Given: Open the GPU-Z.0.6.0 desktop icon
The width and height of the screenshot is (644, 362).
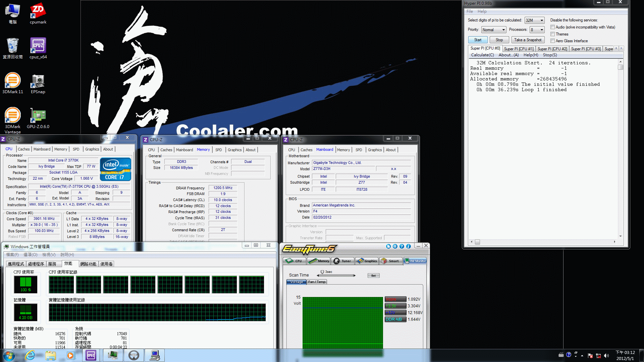Looking at the screenshot, I should click(x=38, y=118).
